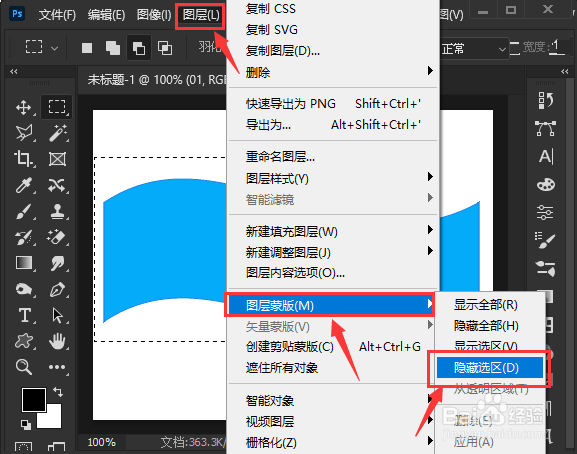
Task: Select the Sponge tool
Action: (x=24, y=289)
